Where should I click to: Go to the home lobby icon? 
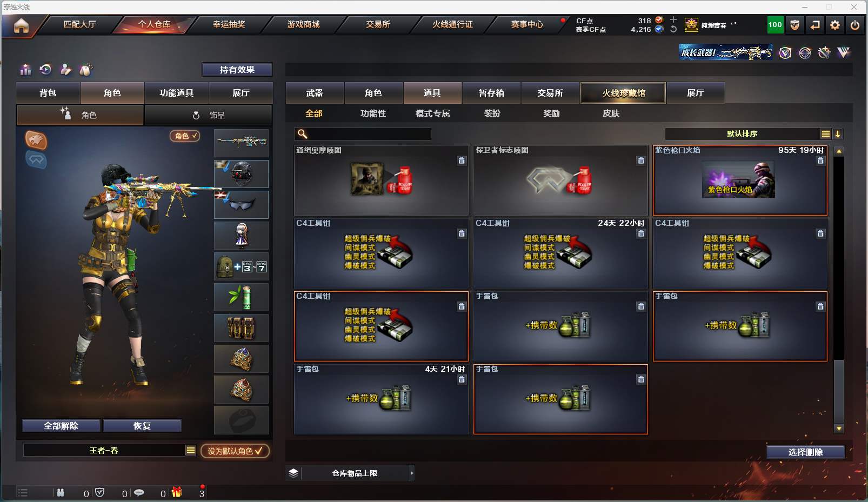[x=21, y=25]
